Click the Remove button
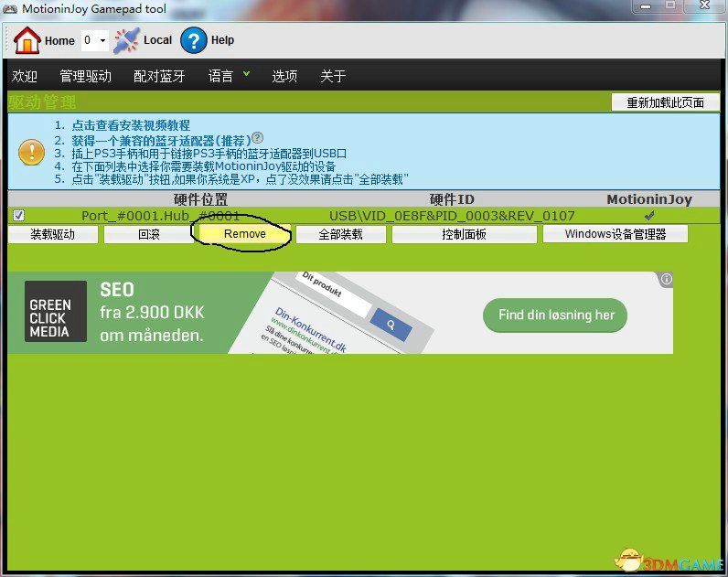 click(245, 234)
